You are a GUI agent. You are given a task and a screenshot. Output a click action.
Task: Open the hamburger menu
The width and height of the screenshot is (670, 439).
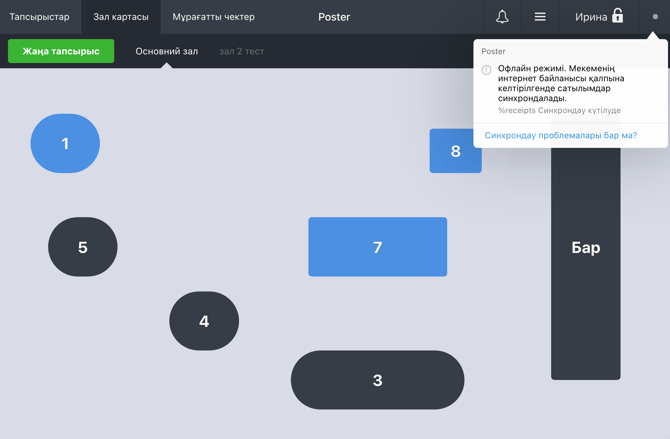point(540,17)
